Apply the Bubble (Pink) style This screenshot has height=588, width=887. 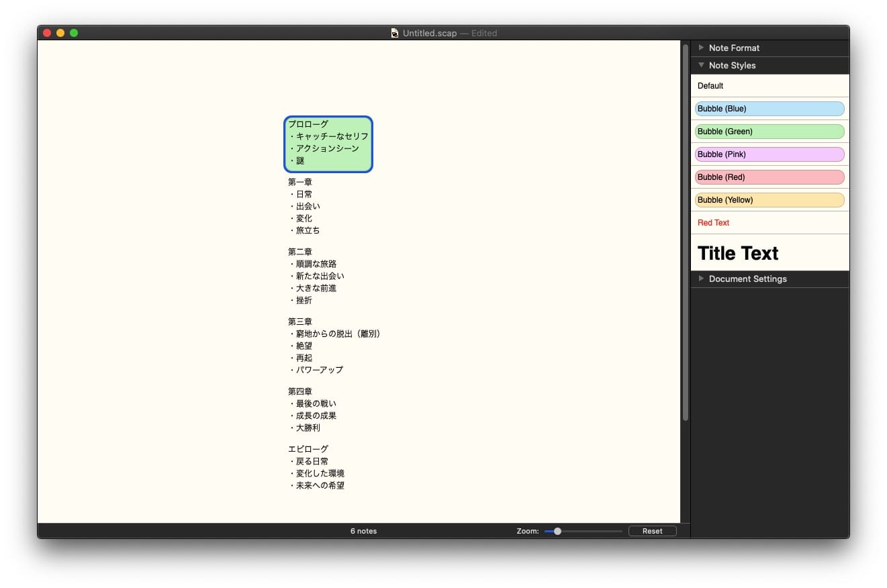point(769,154)
